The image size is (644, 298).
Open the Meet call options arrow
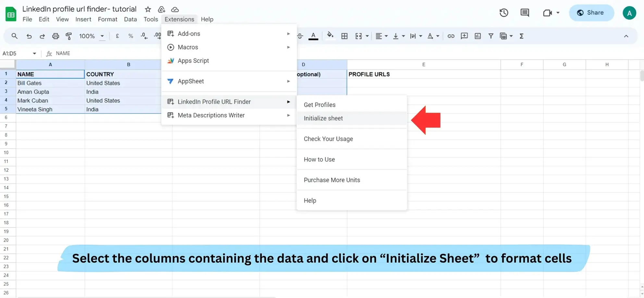point(558,13)
